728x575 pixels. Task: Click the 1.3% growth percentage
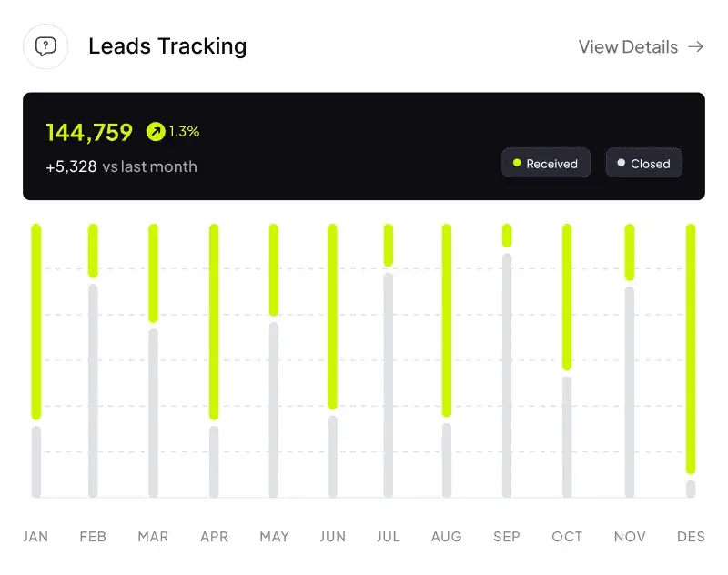tap(185, 131)
